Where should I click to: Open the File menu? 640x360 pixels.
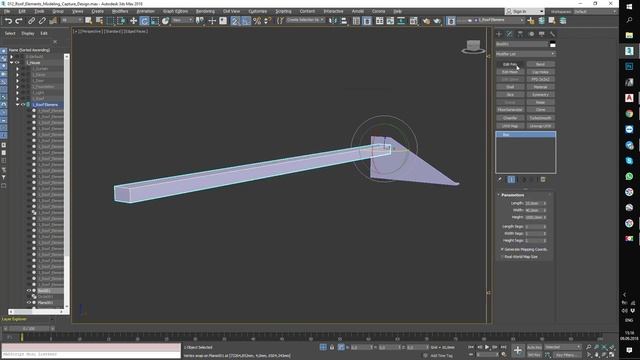pyautogui.click(x=7, y=11)
